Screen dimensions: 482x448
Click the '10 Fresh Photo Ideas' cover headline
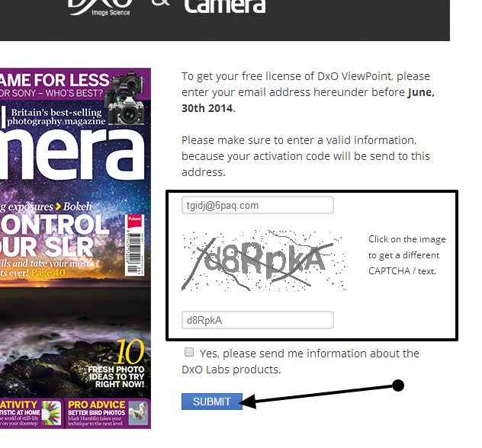[x=116, y=364]
